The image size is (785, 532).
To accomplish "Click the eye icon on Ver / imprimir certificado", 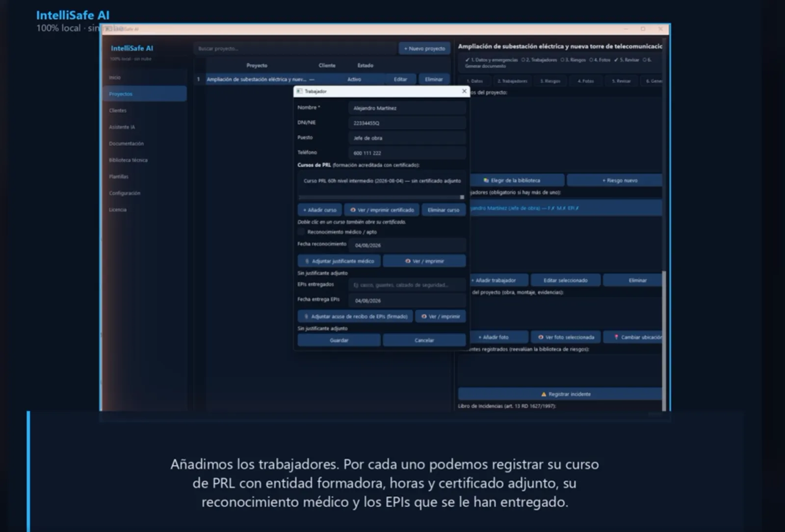I will click(x=353, y=210).
